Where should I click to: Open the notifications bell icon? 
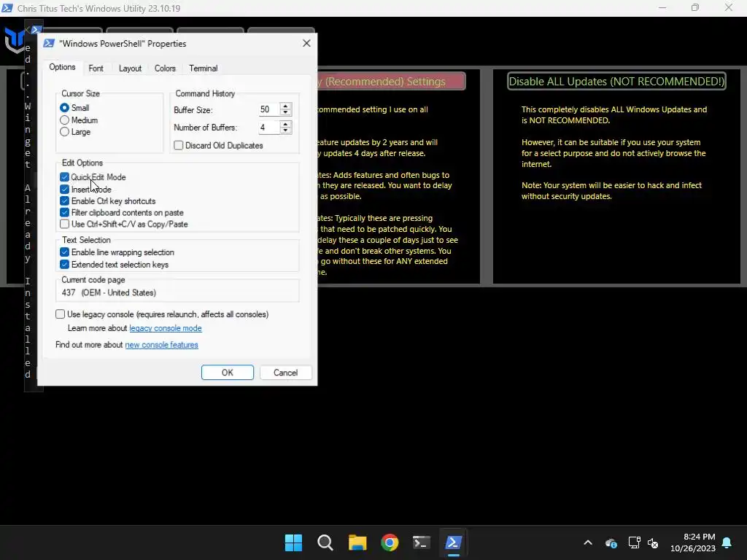pyautogui.click(x=727, y=542)
